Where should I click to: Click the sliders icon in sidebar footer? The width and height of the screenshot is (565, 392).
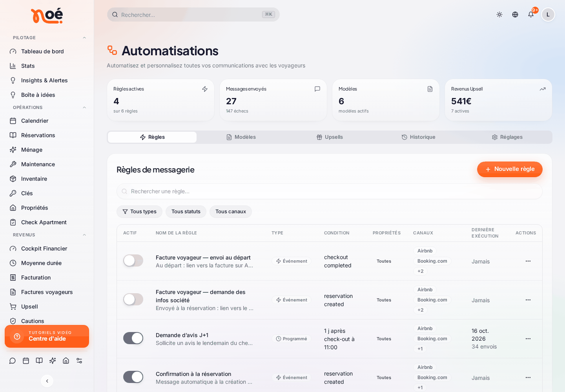tap(79, 361)
